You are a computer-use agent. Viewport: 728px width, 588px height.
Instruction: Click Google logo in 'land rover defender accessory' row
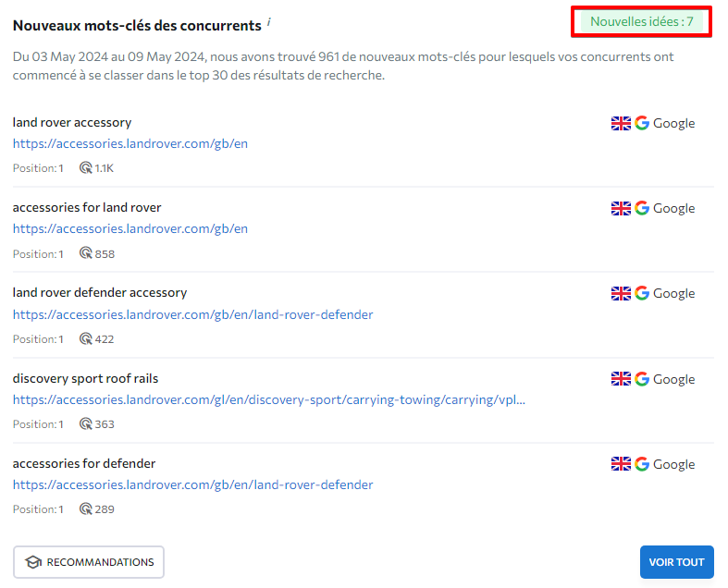pos(642,293)
